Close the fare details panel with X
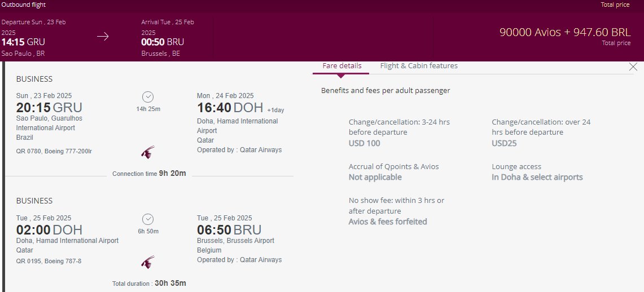This screenshot has width=644, height=292. click(x=633, y=67)
